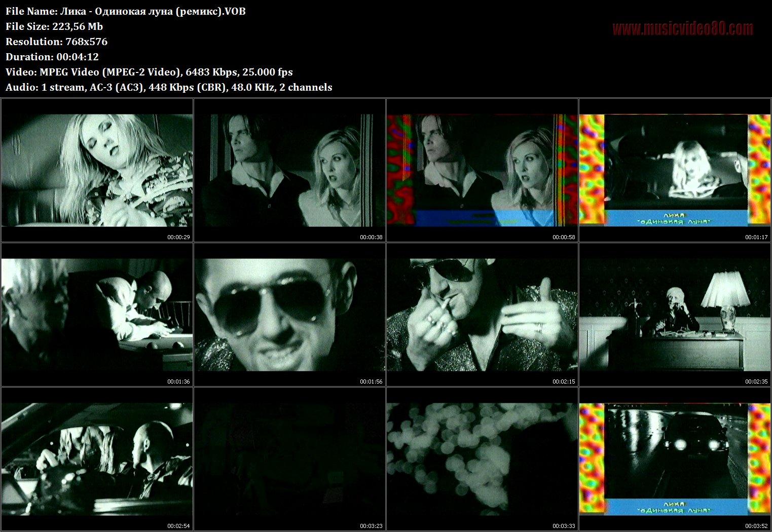
Task: Select the blurry lights frame at 00:03:33
Action: (x=482, y=459)
